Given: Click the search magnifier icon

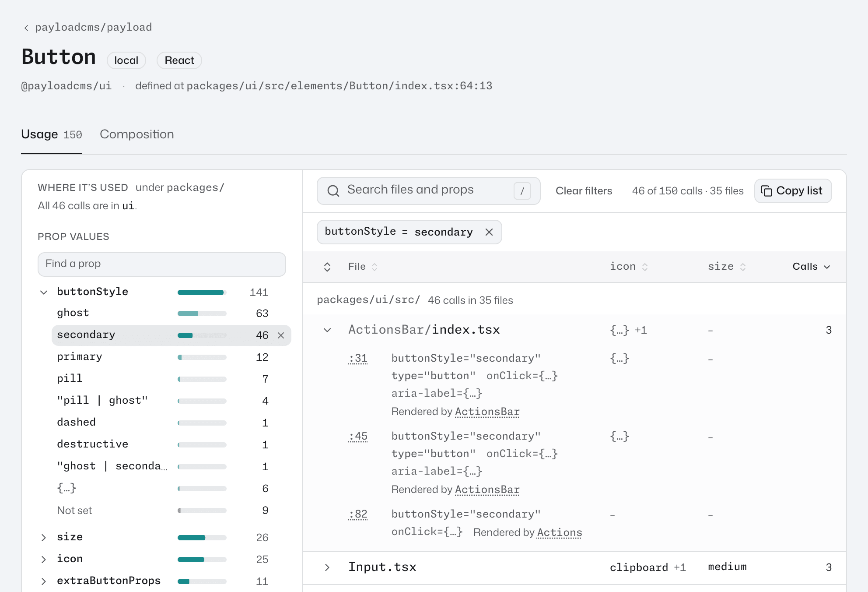Looking at the screenshot, I should (333, 191).
